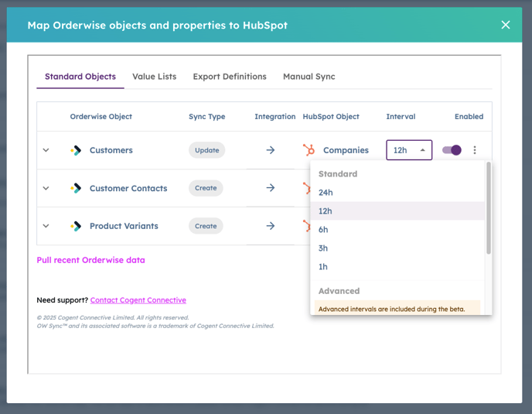Go to the Manual Sync tab
The width and height of the screenshot is (532, 414).
(x=309, y=77)
